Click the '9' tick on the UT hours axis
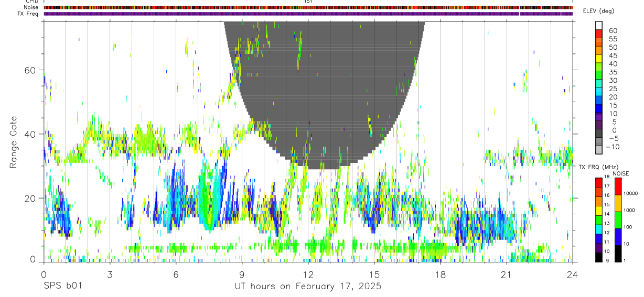Screen dimensions: 644x297 click(x=242, y=274)
